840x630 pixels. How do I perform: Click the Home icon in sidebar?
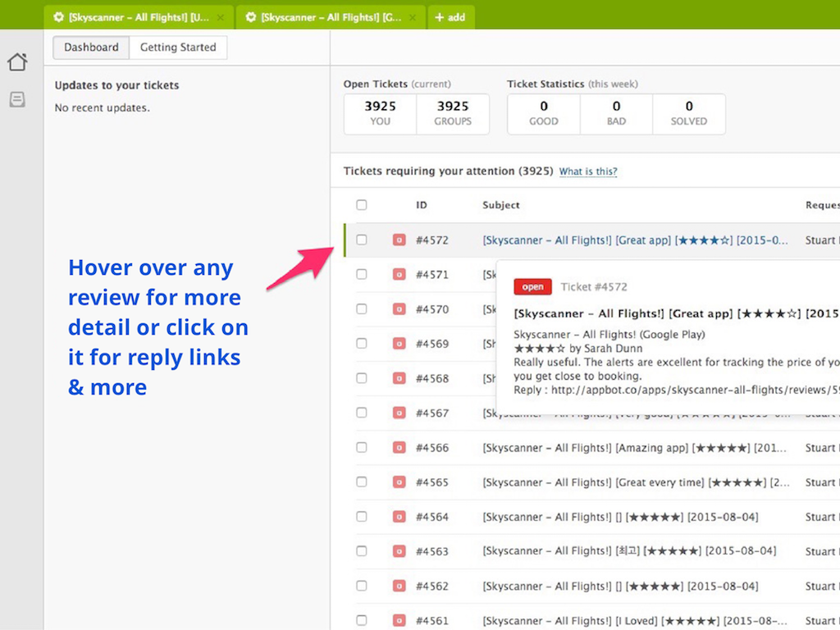coord(17,62)
